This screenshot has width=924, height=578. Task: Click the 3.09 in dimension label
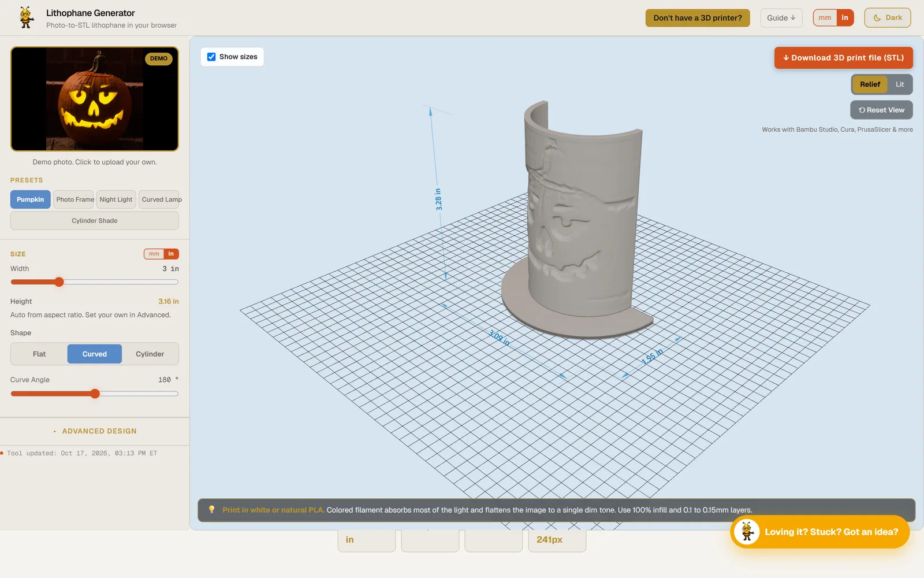500,338
